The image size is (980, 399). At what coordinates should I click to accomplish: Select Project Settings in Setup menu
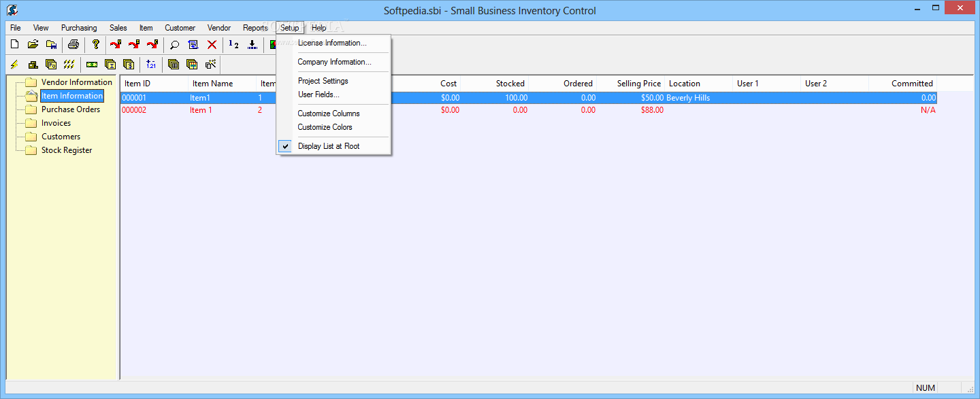pos(333,81)
